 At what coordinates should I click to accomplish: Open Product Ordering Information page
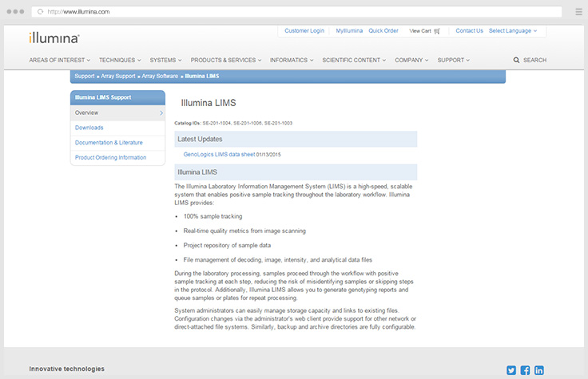[110, 158]
